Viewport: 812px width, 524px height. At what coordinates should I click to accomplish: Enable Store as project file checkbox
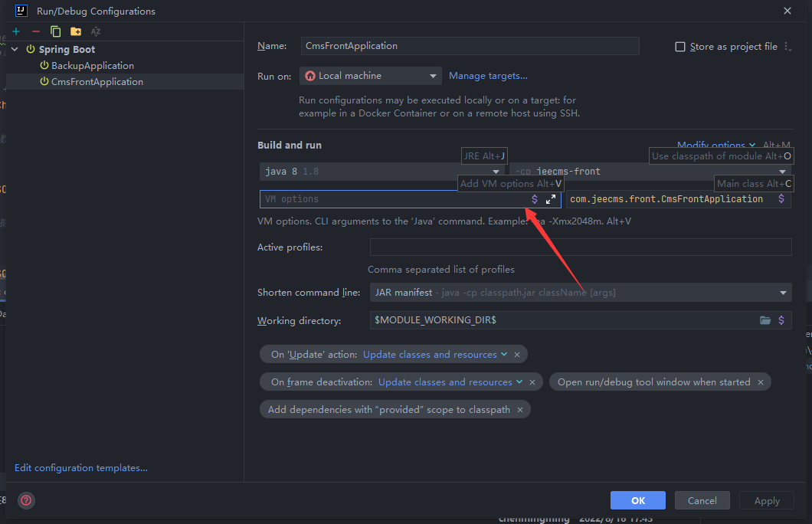click(x=679, y=47)
